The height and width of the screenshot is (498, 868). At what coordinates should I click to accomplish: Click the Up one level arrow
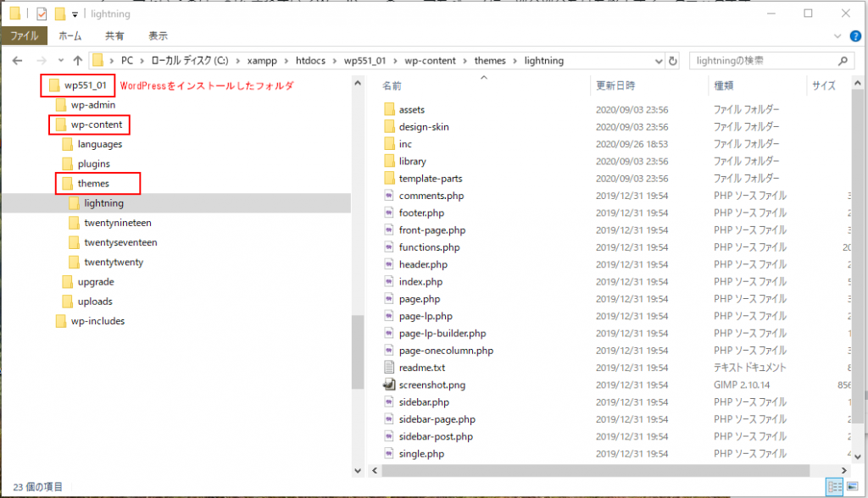pyautogui.click(x=78, y=61)
